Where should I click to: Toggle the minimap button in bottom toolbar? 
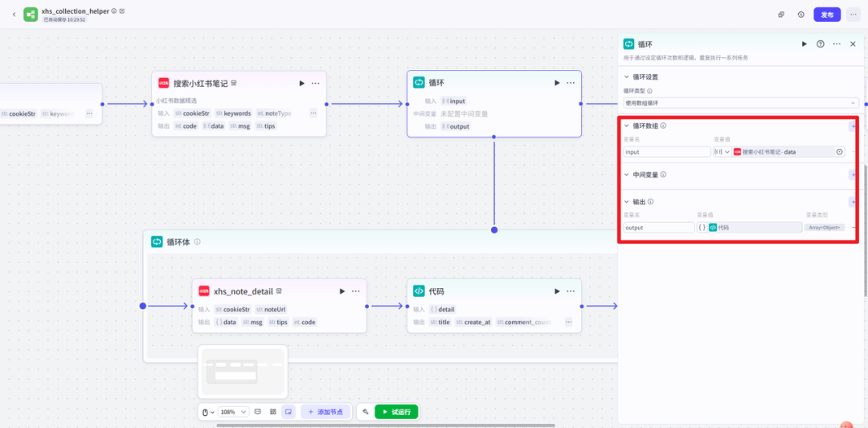[x=288, y=412]
